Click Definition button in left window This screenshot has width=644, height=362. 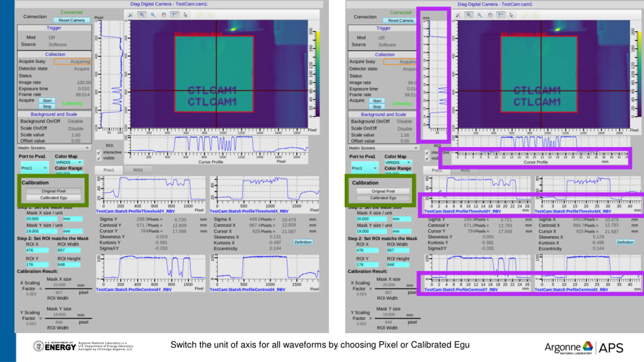(x=303, y=242)
